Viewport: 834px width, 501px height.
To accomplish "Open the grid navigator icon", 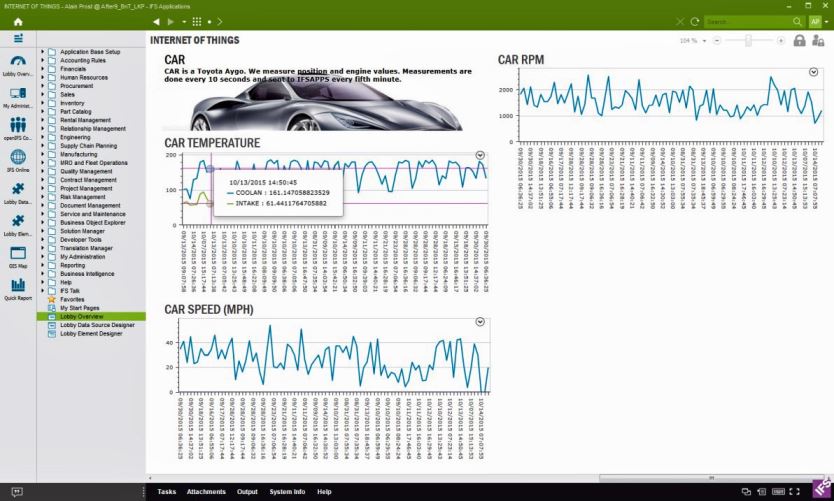I will (x=197, y=22).
